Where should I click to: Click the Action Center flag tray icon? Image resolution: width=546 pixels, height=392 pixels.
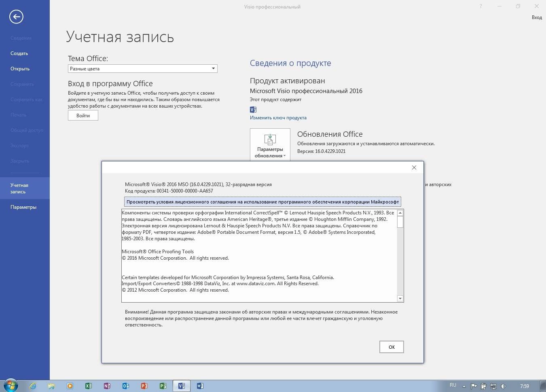(x=474, y=386)
